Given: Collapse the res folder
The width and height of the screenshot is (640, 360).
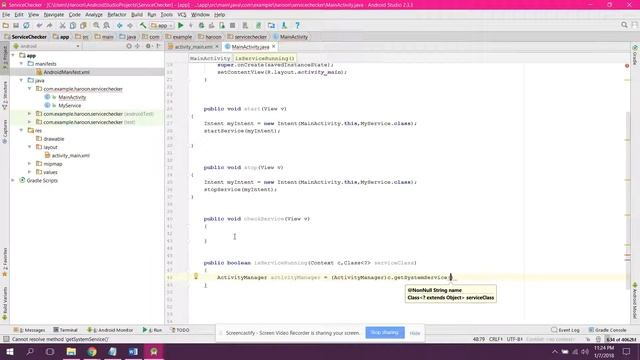Looking at the screenshot, I should pyautogui.click(x=21, y=130).
